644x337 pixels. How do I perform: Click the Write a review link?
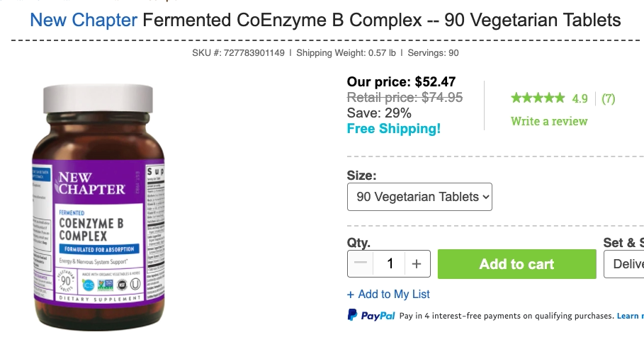549,121
